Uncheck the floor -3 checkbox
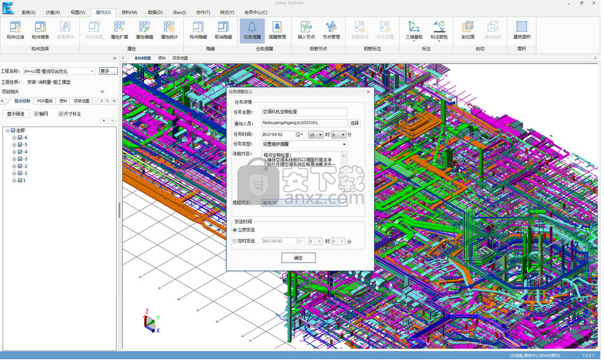604x364 pixels. tap(20, 159)
